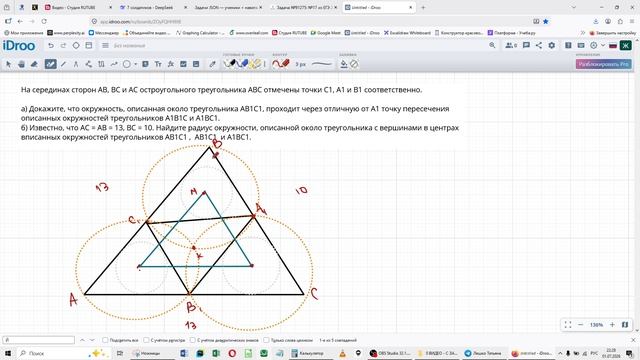Select the polyline tool

tap(89, 64)
